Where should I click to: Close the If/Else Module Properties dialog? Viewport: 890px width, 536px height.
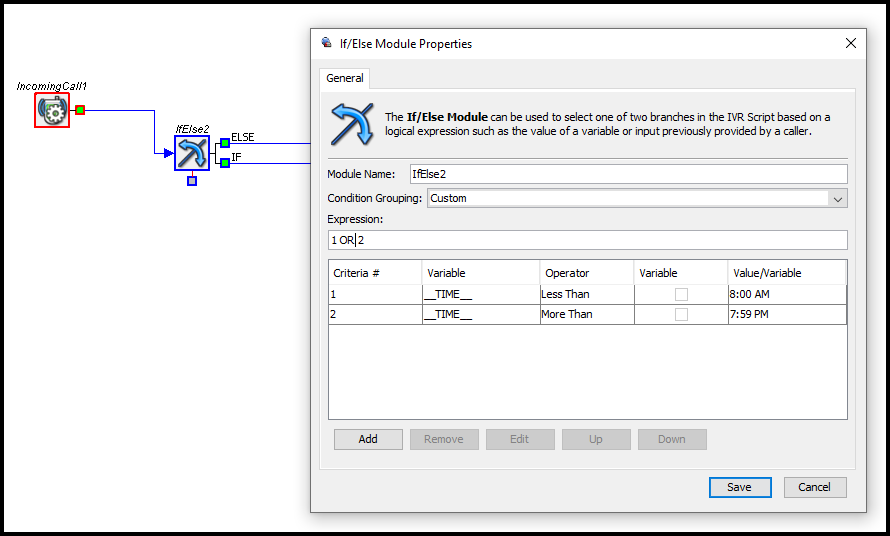point(850,43)
